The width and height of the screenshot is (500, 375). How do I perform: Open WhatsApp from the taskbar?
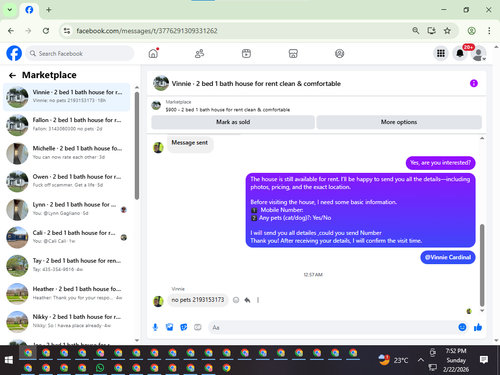pos(100,368)
